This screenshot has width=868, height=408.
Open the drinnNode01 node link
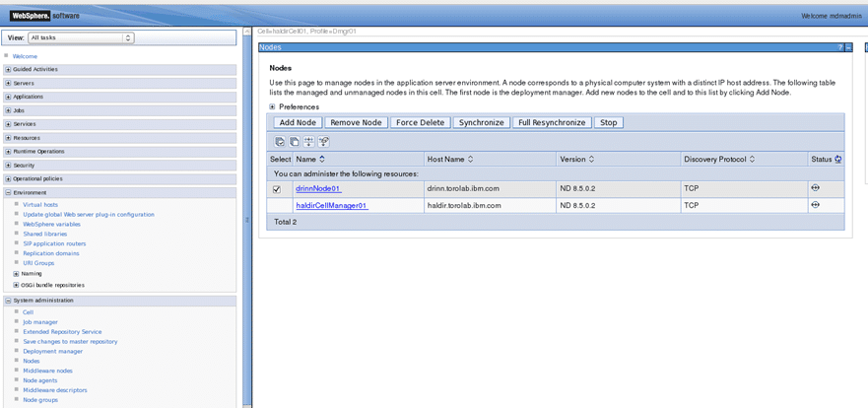coord(318,189)
